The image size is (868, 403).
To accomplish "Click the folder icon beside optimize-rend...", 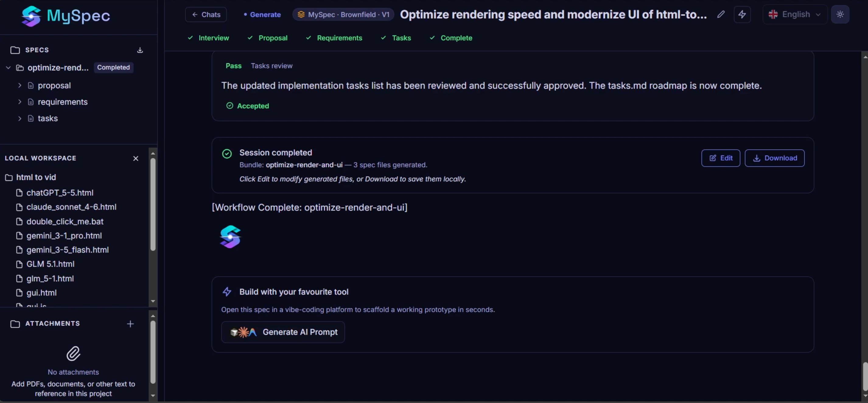I will 20,68.
